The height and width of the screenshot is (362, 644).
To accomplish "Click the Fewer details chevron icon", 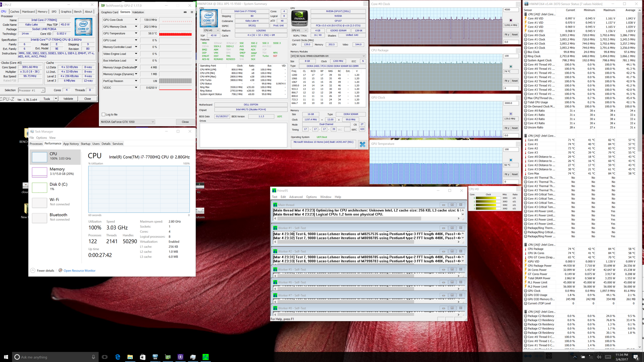I will (33, 270).
